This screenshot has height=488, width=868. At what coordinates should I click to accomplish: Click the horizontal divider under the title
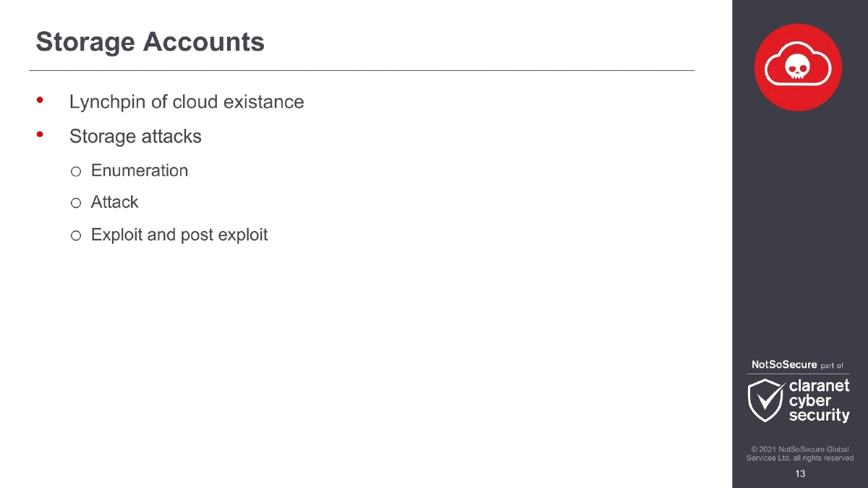pos(362,70)
